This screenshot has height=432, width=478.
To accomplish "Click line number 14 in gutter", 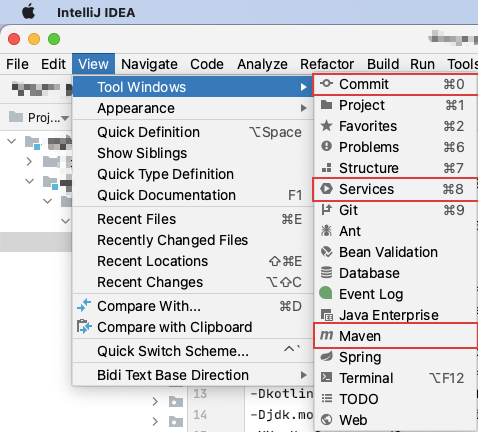I will tap(200, 415).
